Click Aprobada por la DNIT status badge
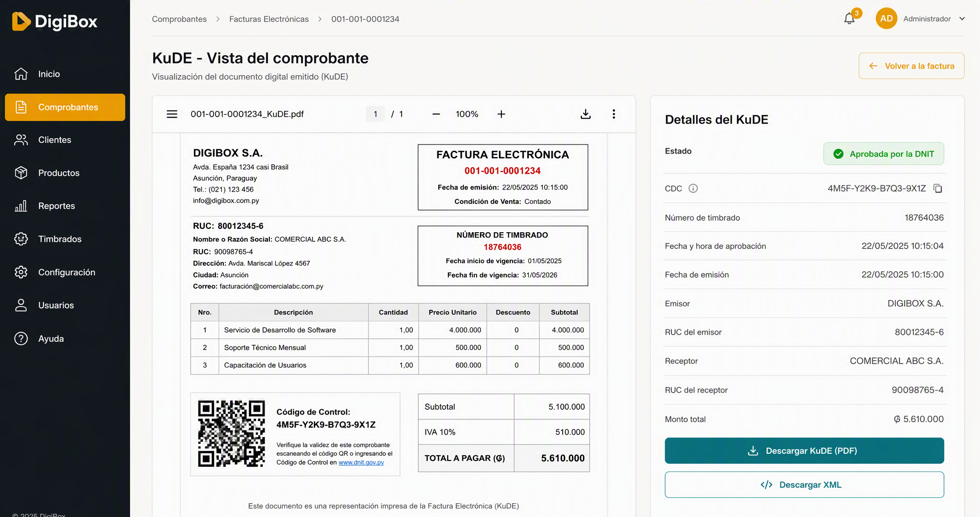The height and width of the screenshot is (517, 980). point(883,154)
